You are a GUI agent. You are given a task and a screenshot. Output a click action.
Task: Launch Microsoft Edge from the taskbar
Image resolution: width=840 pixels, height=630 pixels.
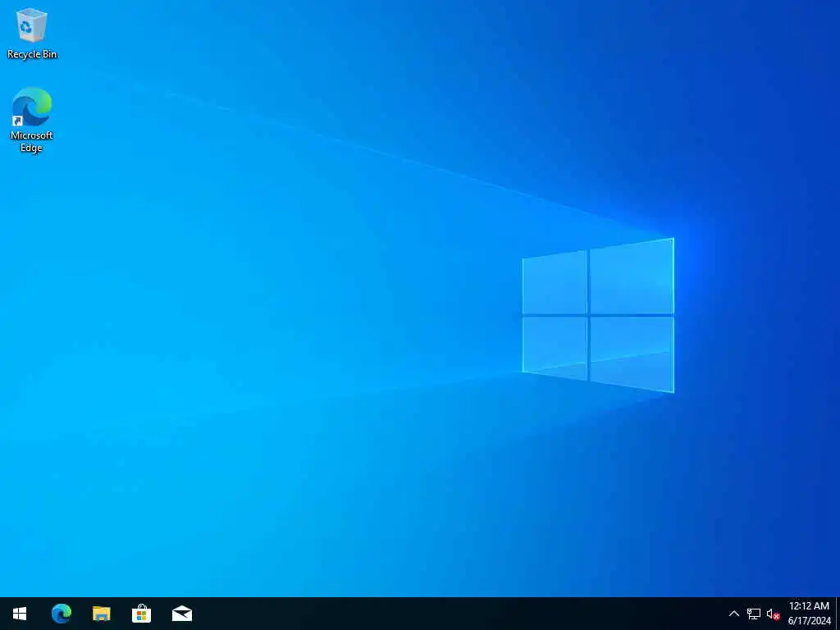(x=61, y=614)
